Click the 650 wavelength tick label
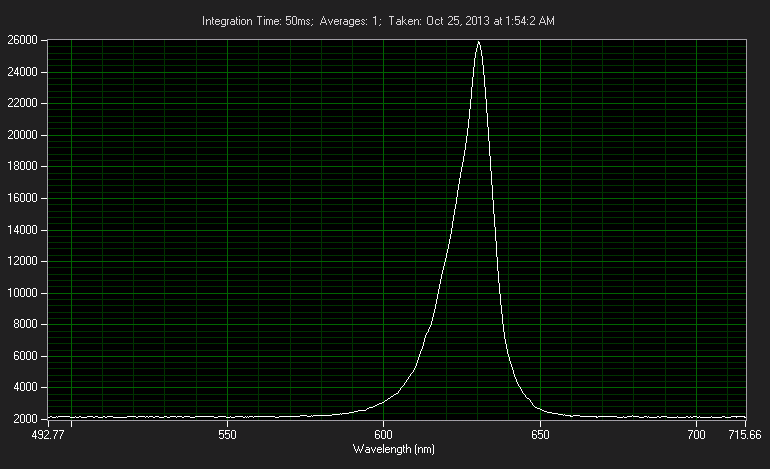Image resolution: width=770 pixels, height=469 pixels. (x=540, y=437)
